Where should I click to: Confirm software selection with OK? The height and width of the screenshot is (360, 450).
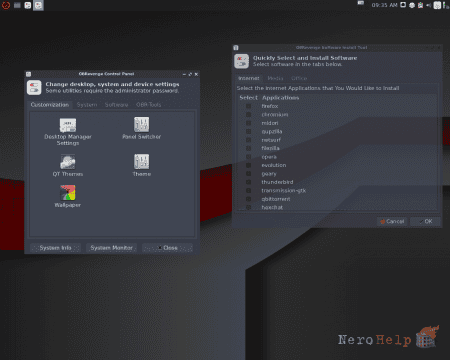[425, 221]
